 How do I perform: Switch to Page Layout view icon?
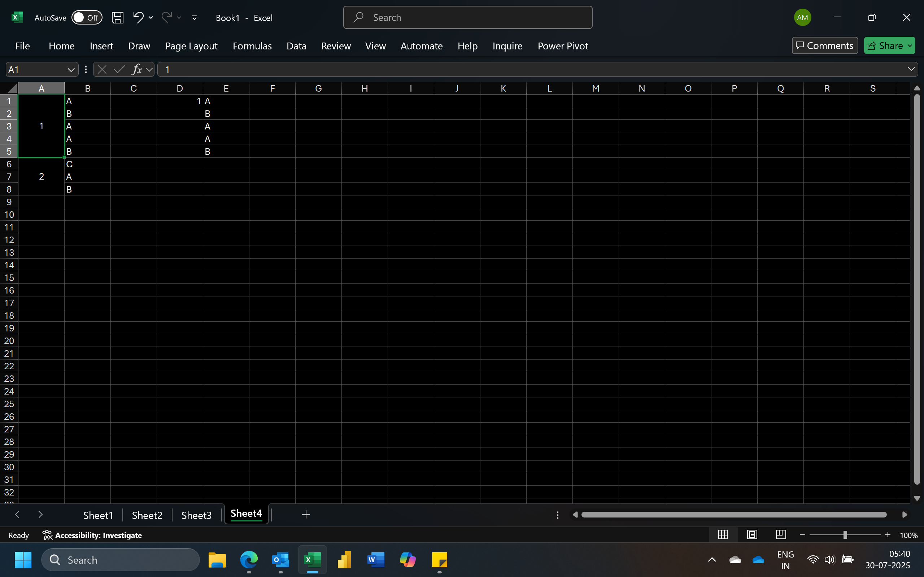(x=752, y=535)
